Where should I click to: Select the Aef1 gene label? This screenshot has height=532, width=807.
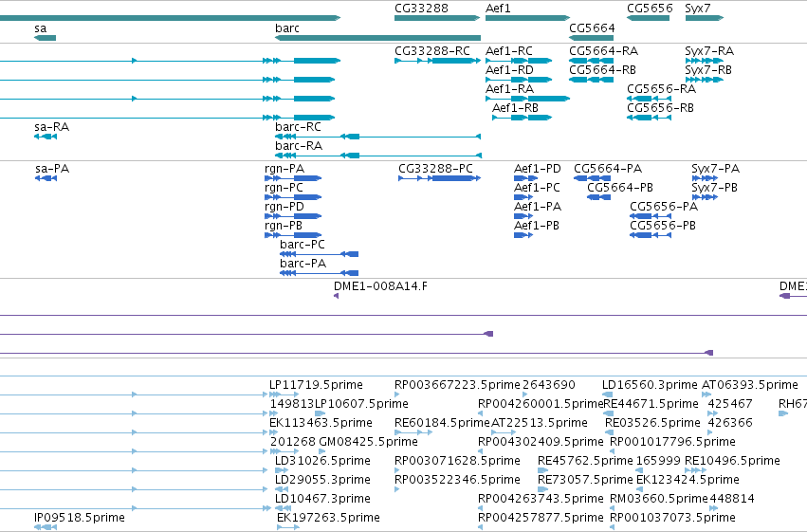pyautogui.click(x=498, y=9)
